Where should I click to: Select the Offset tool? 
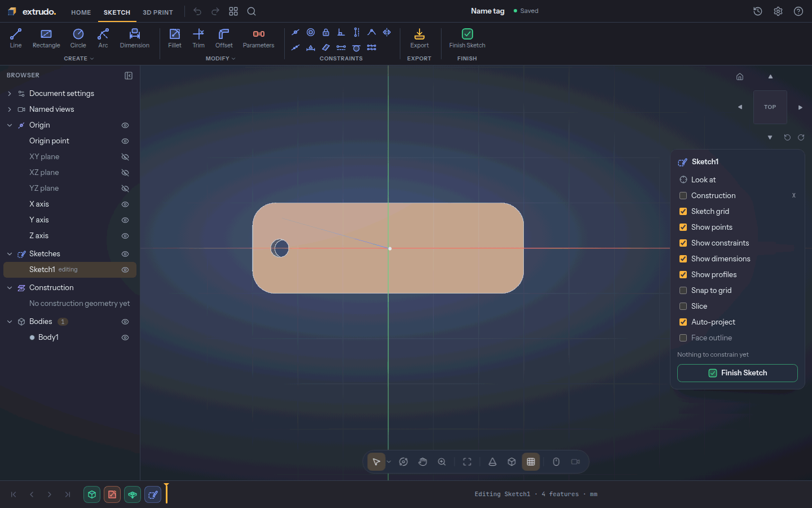click(224, 38)
